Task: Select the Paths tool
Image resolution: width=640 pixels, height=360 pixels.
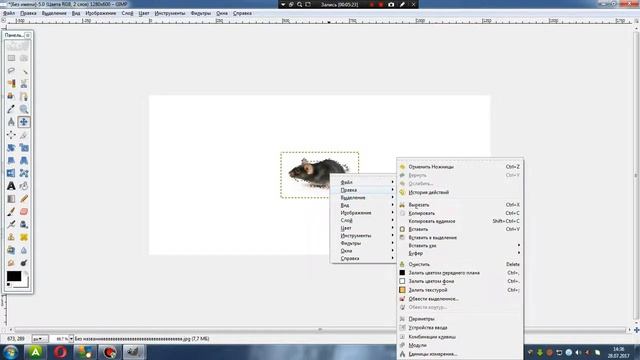Action: pyautogui.click(x=24, y=96)
